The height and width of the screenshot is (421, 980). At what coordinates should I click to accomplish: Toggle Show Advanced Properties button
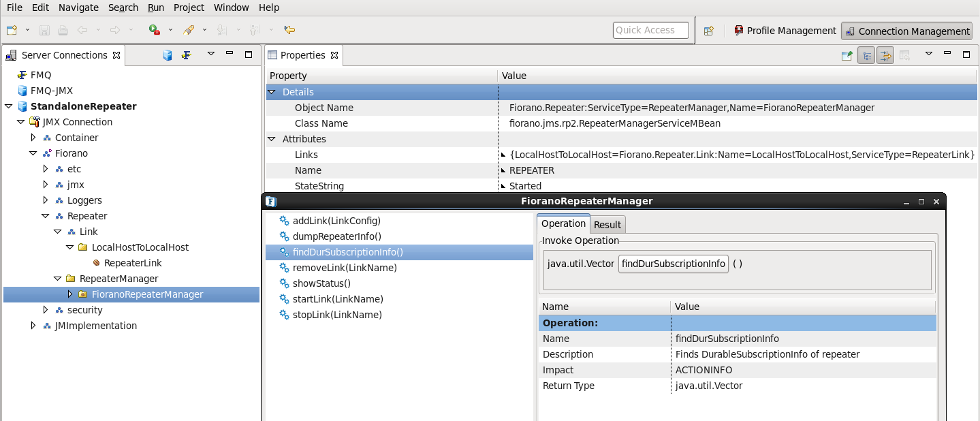point(885,56)
